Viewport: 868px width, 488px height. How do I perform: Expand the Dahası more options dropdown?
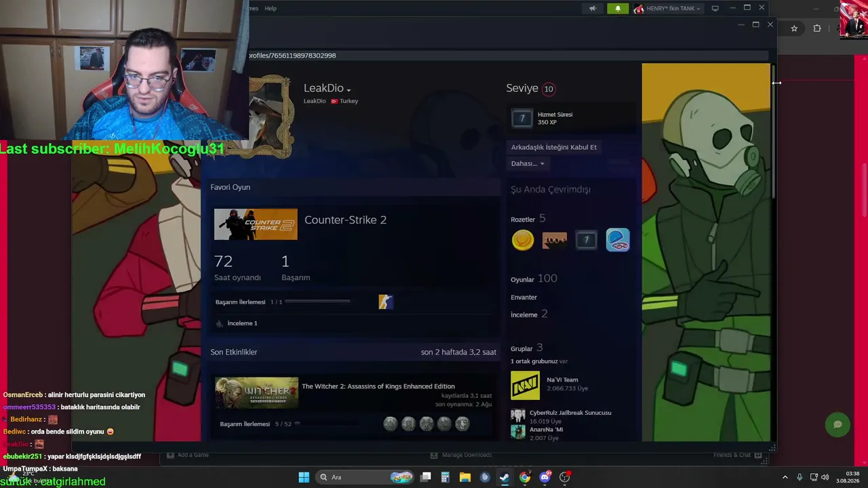point(528,163)
